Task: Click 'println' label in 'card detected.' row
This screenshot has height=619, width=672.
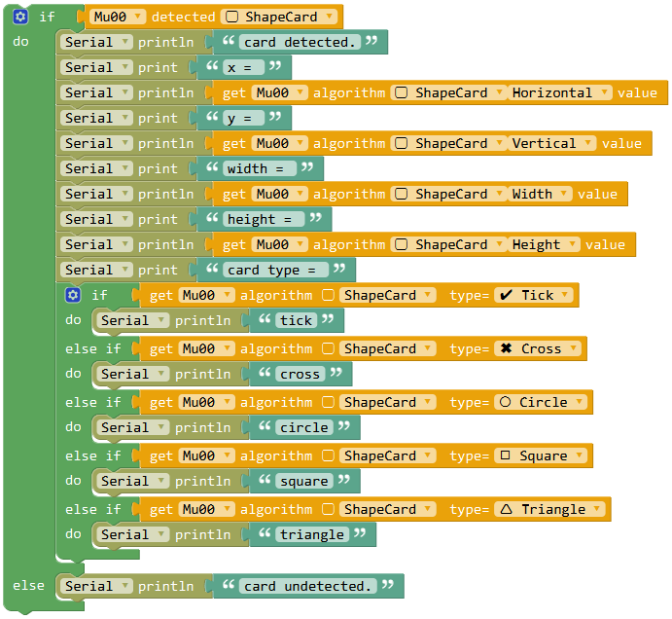Action: [166, 42]
